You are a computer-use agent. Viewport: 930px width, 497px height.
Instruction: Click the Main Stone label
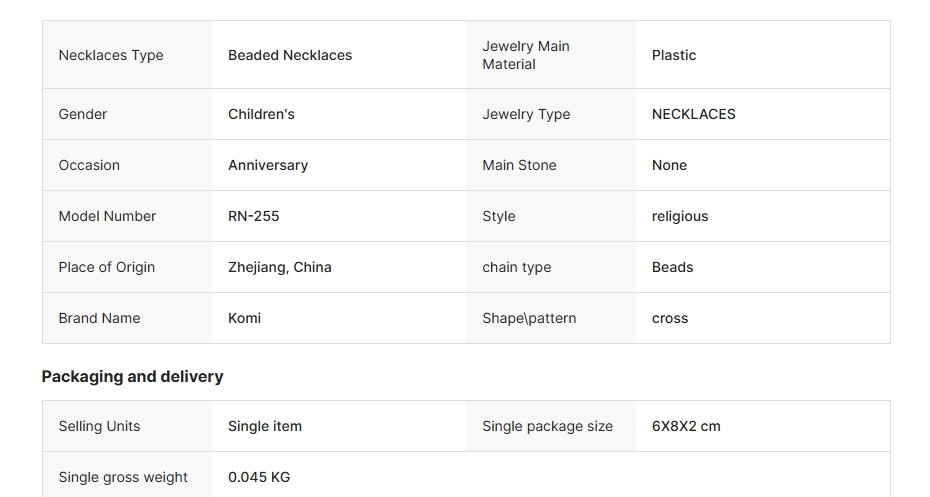point(519,165)
